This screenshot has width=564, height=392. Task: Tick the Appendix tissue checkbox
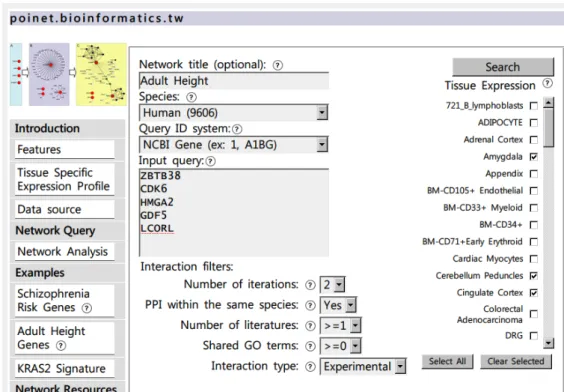coord(534,174)
